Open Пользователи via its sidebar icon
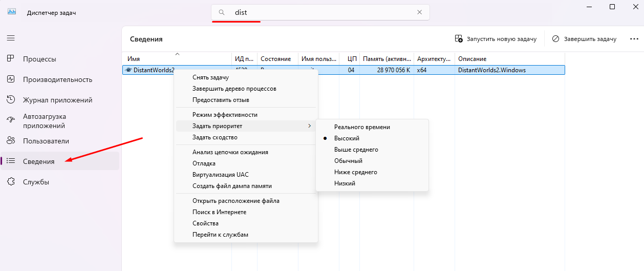This screenshot has height=271, width=644. click(11, 141)
